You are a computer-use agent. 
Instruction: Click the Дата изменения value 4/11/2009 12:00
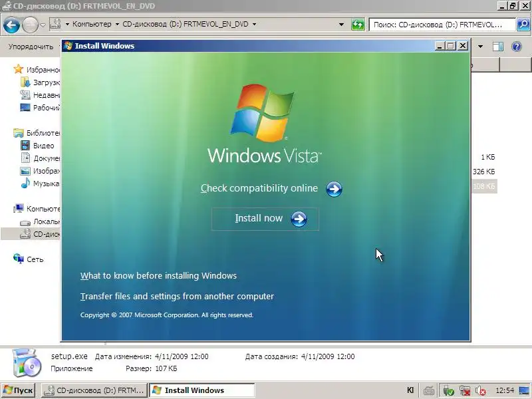coord(182,356)
